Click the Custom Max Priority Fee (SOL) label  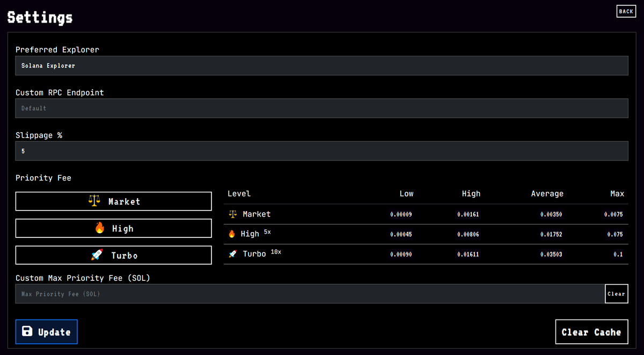[x=83, y=278]
